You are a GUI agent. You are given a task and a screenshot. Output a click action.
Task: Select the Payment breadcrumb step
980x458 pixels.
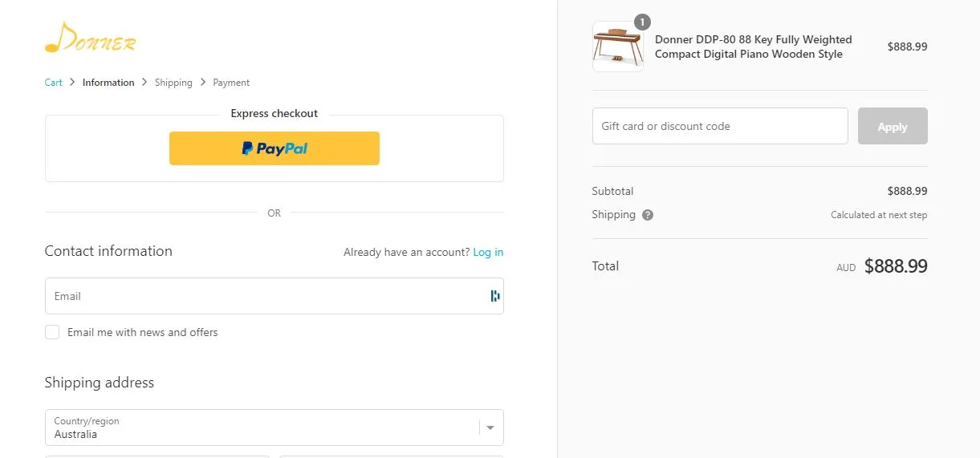tap(231, 83)
